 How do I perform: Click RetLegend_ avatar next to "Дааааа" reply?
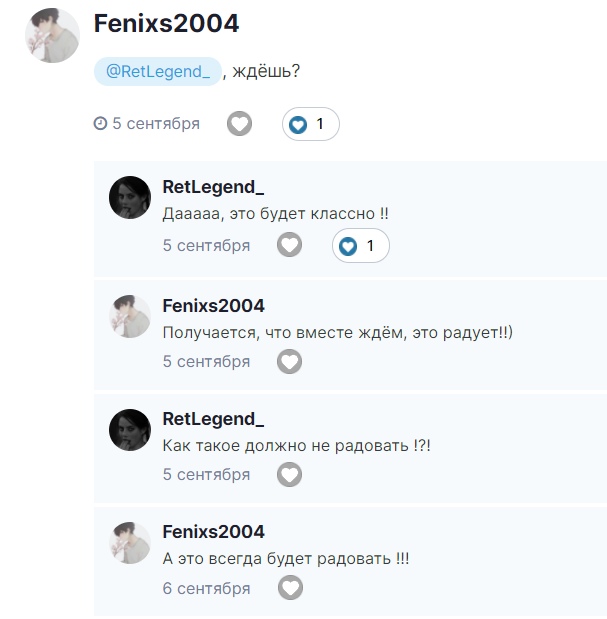pos(129,198)
